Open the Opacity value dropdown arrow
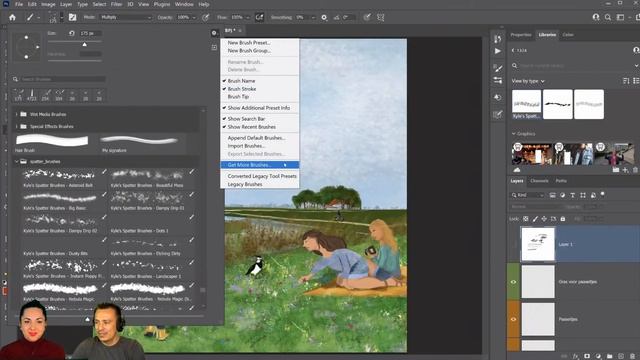 point(194,18)
